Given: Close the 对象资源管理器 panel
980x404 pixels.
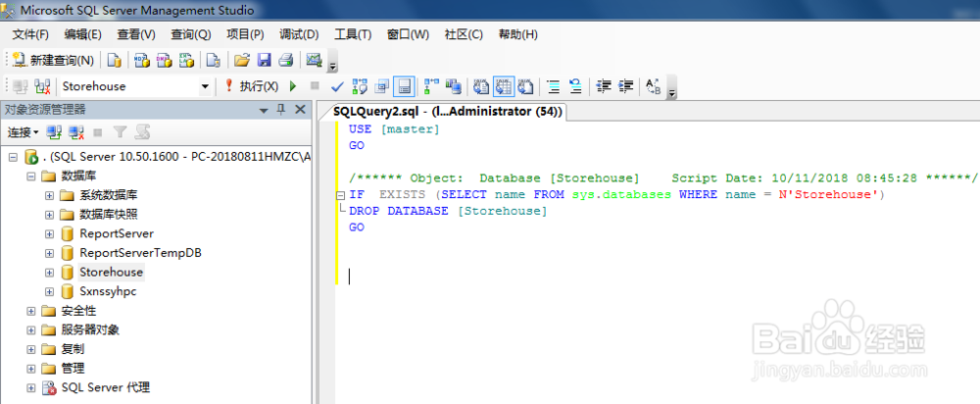Looking at the screenshot, I should (300, 110).
